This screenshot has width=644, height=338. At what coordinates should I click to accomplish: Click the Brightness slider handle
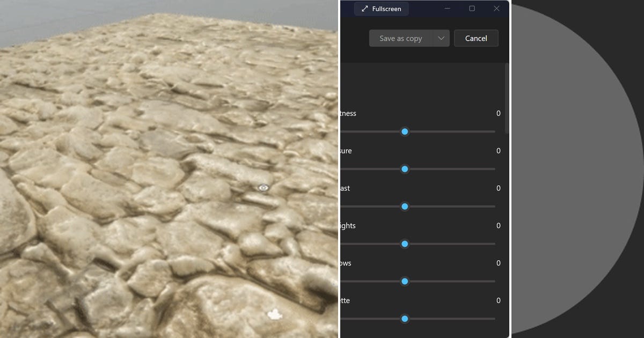coord(404,131)
